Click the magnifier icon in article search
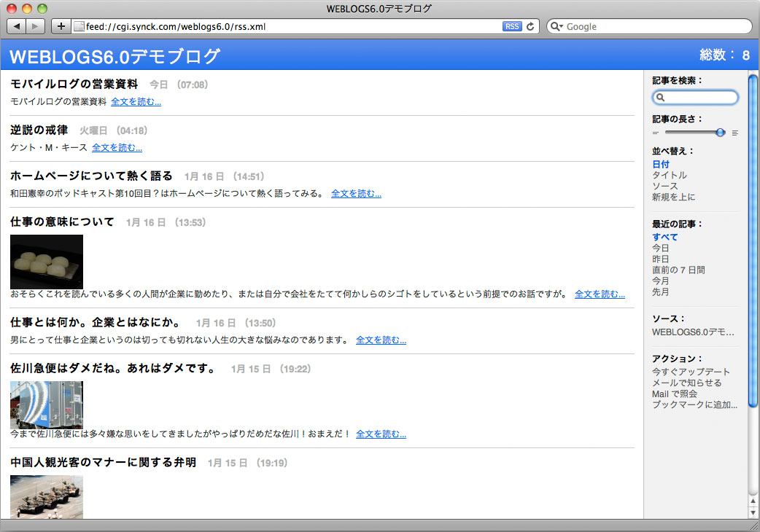Viewport: 760px width, 532px height. [660, 98]
